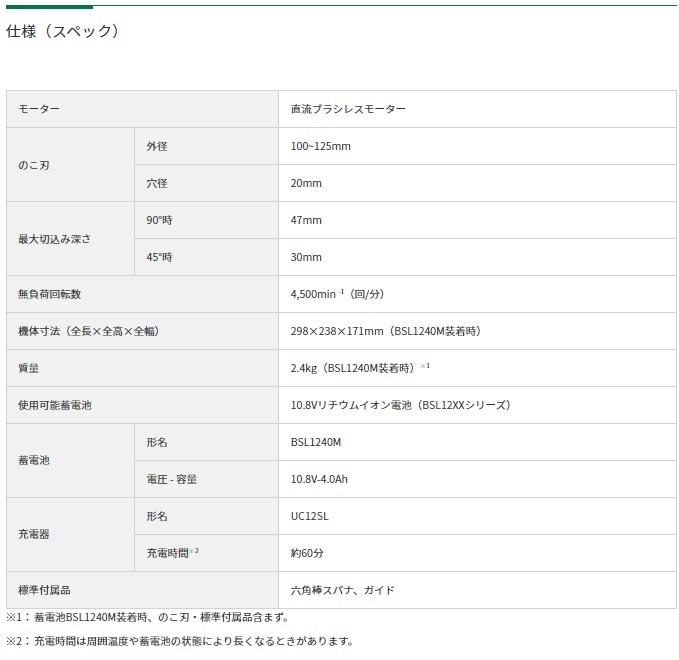
Task: Select the 約60分 charge time value
Action: point(307,553)
